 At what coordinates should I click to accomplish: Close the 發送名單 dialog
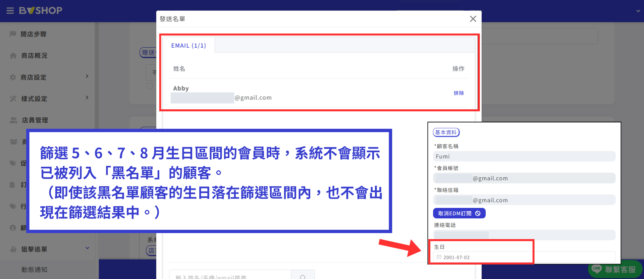point(473,19)
